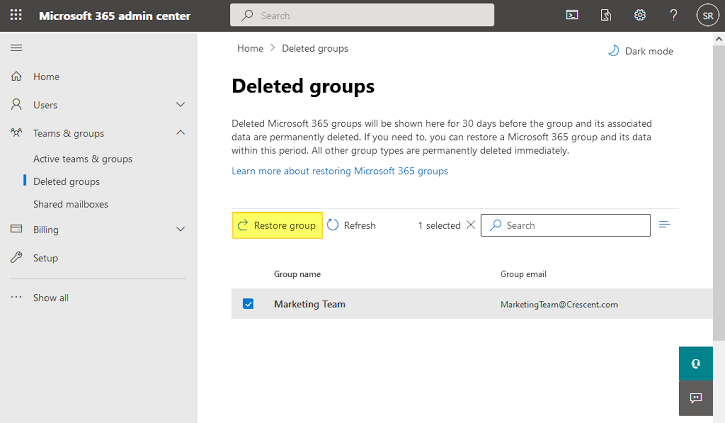Toggle Dark mode
The image size is (725, 423).
coord(640,51)
